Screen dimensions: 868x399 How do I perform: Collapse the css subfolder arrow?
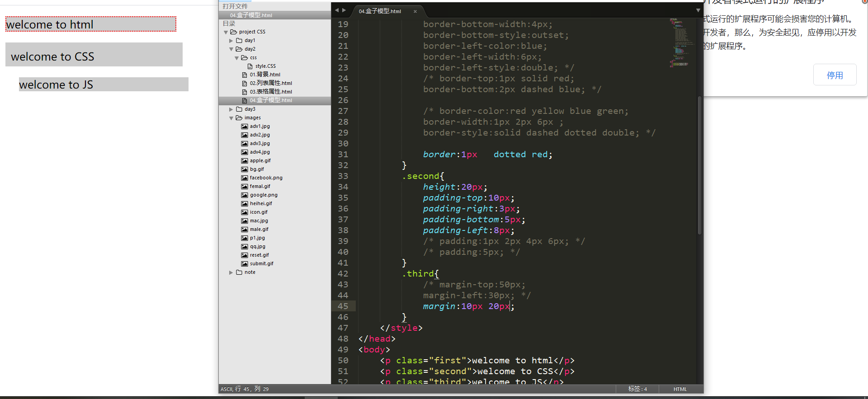coord(236,58)
